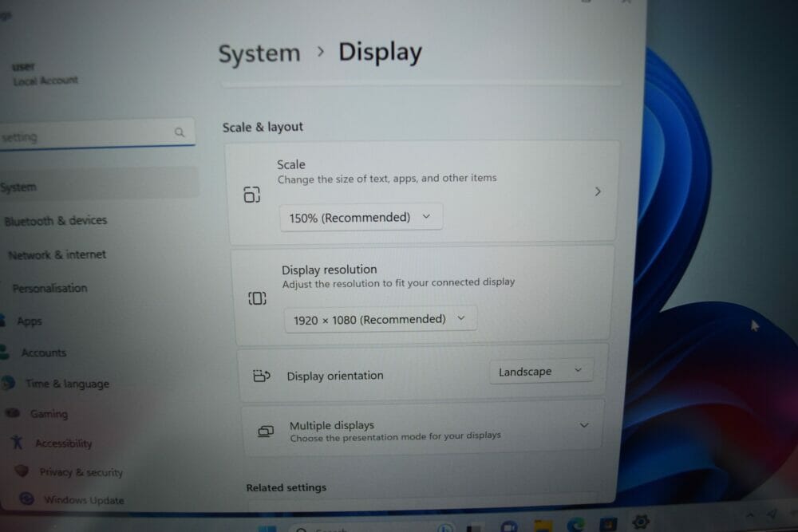Open custom scaling via the Scale row chevron
This screenshot has width=798, height=532.
pyautogui.click(x=598, y=191)
